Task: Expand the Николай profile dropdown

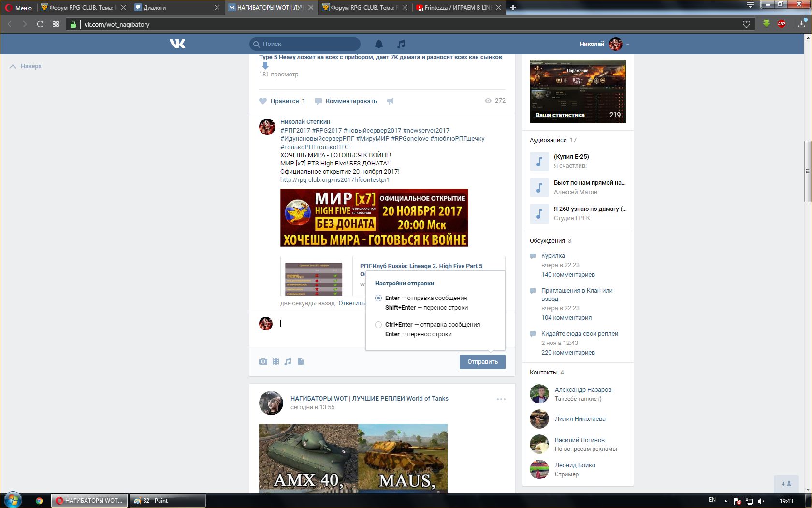Action: tap(628, 45)
